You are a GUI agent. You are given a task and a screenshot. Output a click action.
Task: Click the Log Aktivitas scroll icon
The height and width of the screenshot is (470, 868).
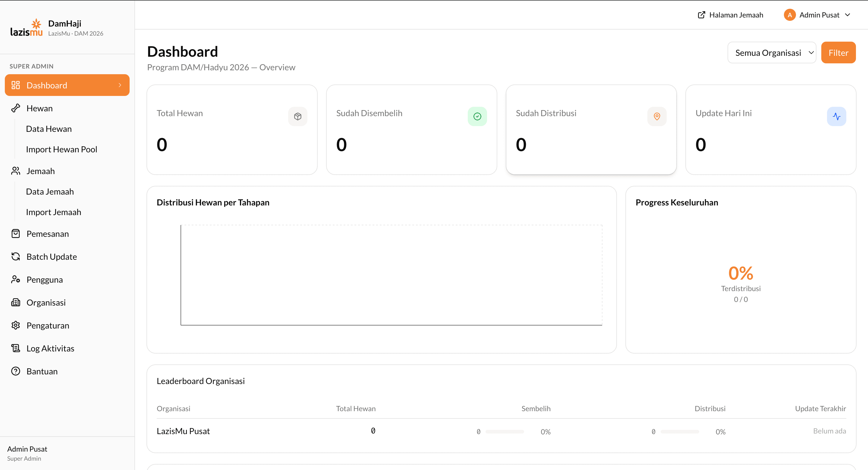click(15, 348)
